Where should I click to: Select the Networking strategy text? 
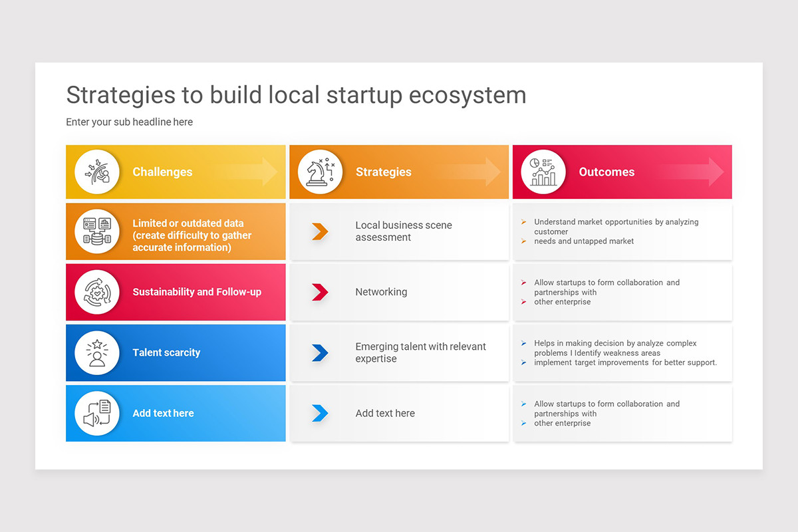pos(381,292)
